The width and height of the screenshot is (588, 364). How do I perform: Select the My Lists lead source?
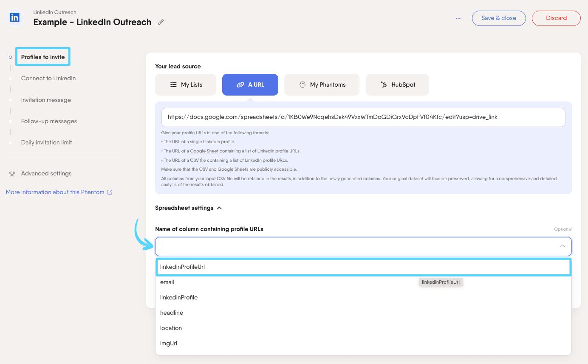pos(186,85)
